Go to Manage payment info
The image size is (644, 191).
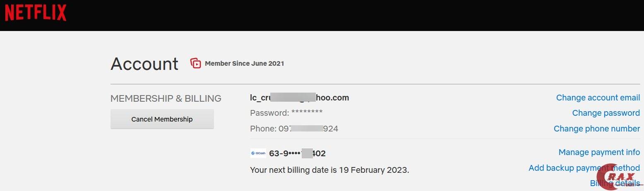coord(599,152)
